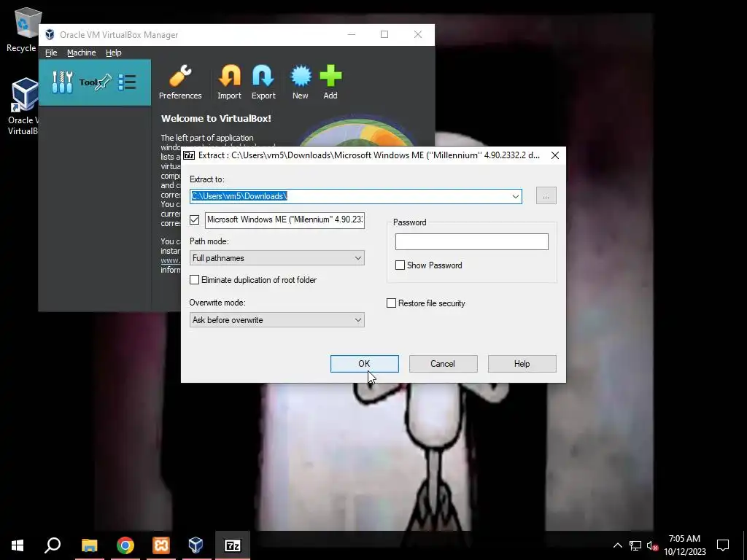Click the 7-Zip taskbar icon

tap(233, 545)
